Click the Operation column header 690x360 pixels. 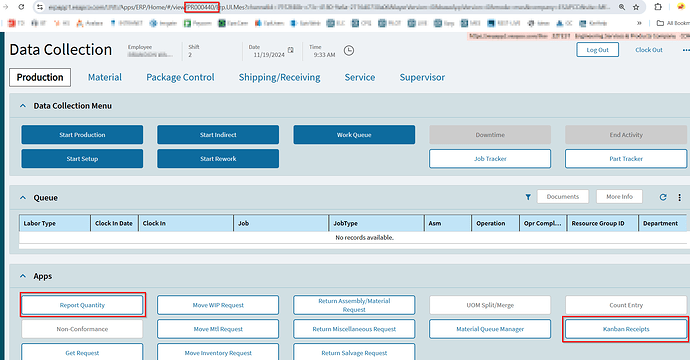tap(495, 223)
